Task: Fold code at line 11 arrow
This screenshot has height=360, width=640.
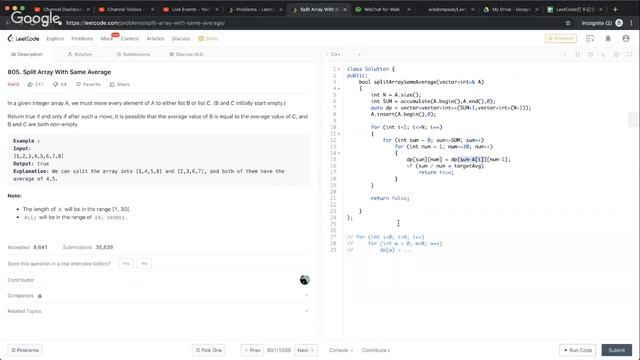Action: pyautogui.click(x=339, y=133)
